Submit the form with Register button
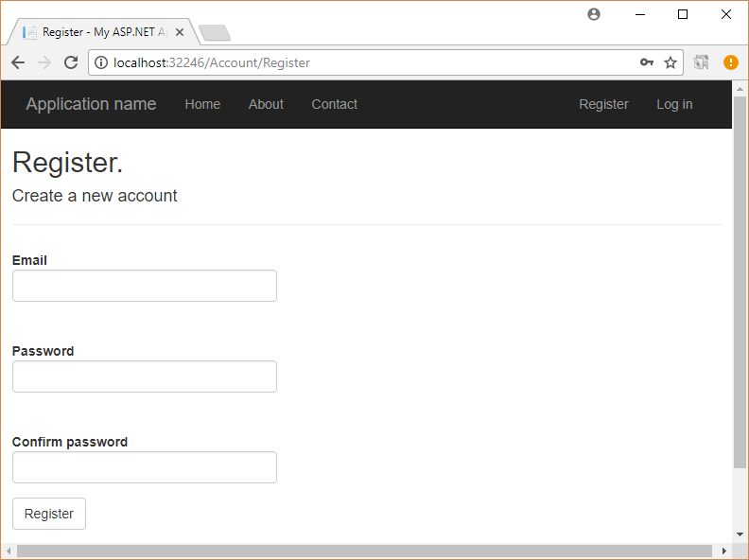Viewport: 749px width, 560px height. click(x=49, y=514)
